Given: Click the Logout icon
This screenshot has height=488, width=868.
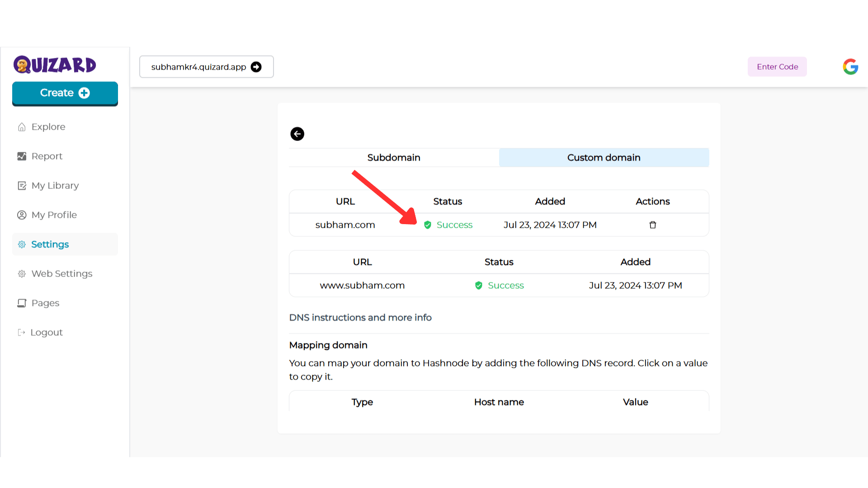Looking at the screenshot, I should (21, 333).
